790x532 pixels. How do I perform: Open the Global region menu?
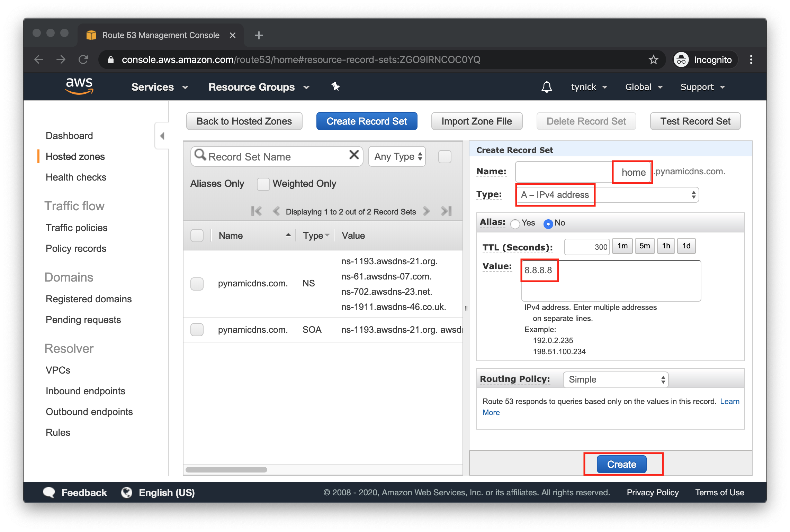pyautogui.click(x=644, y=87)
